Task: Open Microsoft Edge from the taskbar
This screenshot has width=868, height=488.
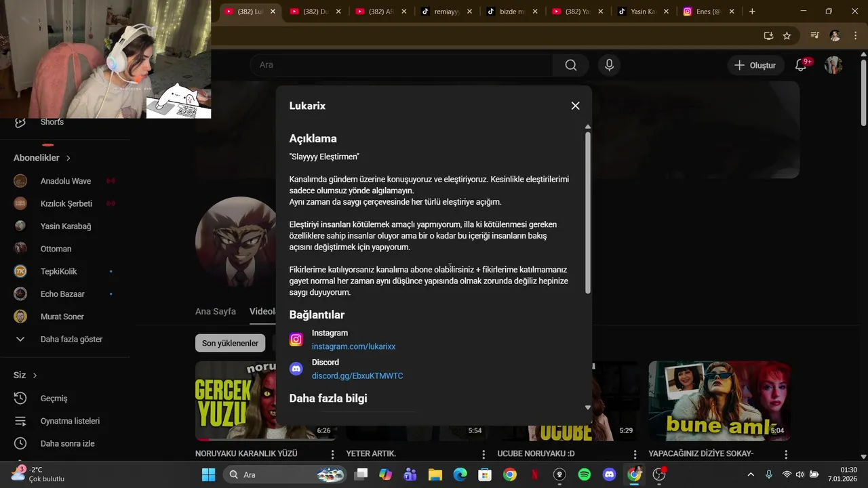Action: (460, 474)
